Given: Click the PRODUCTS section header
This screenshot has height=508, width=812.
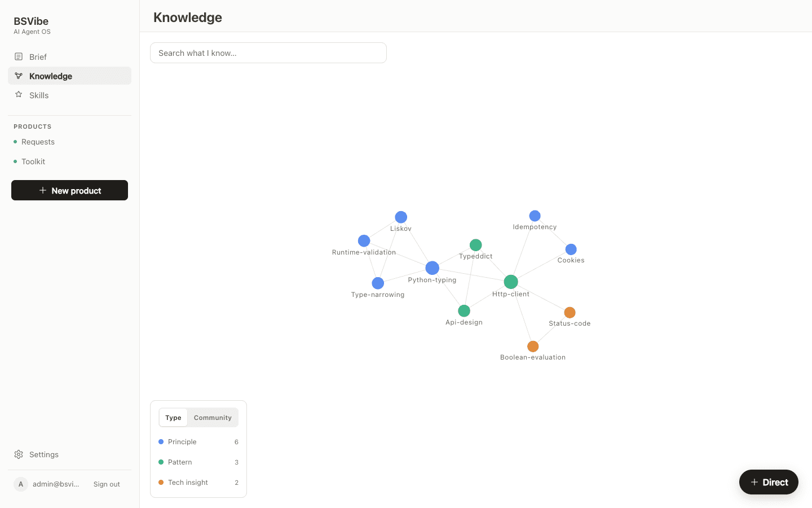Looking at the screenshot, I should pos(33,126).
